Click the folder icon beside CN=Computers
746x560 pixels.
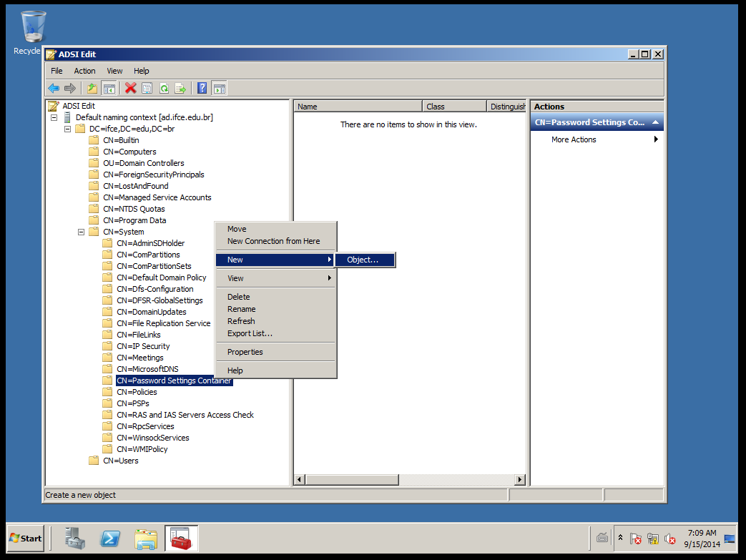[94, 152]
